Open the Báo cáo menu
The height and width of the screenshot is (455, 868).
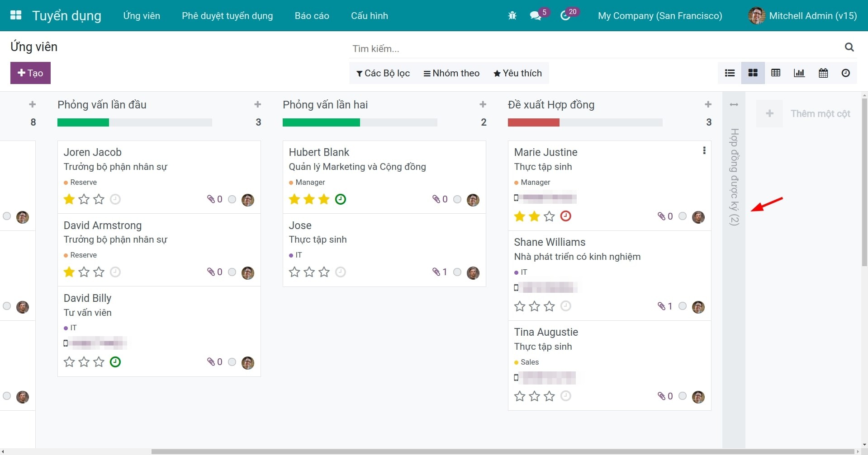(311, 15)
